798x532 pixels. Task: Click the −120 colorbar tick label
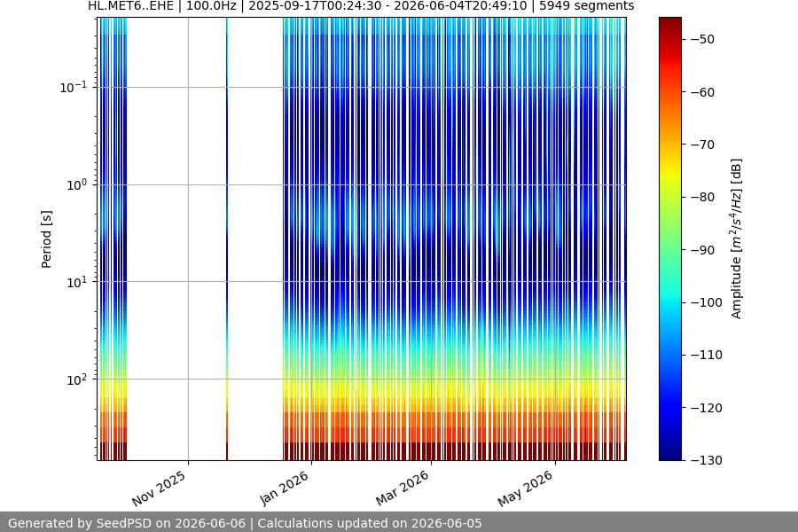(x=707, y=408)
